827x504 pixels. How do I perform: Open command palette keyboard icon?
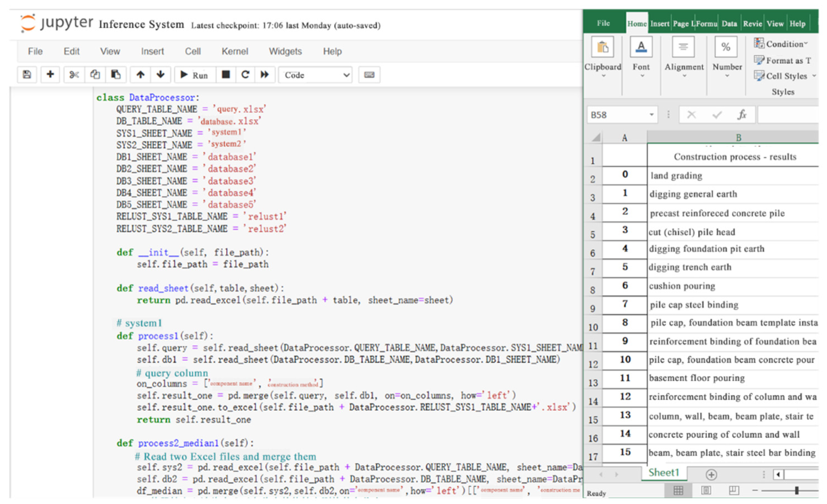(x=369, y=75)
